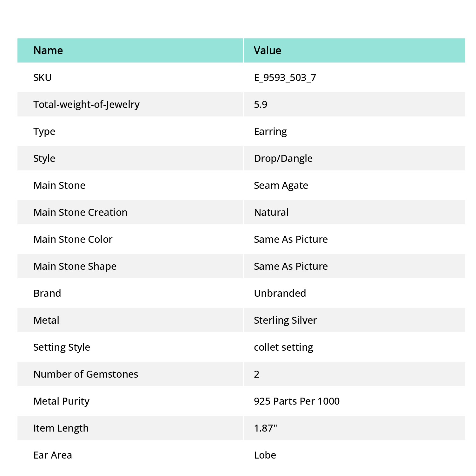Select the 5.9 weight value
The width and height of the screenshot is (476, 476).
pyautogui.click(x=261, y=104)
